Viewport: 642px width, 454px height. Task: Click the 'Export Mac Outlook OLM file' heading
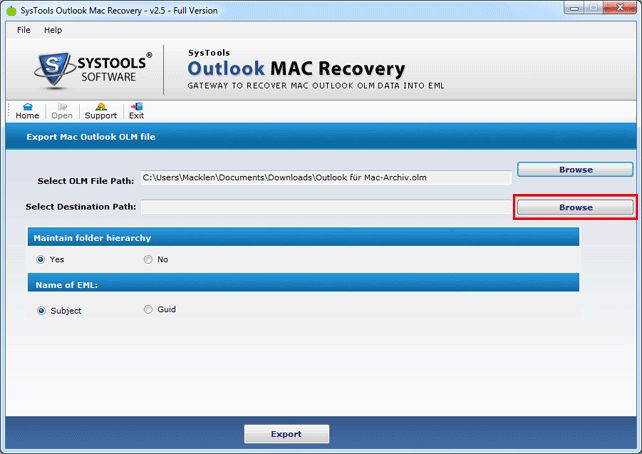[91, 137]
